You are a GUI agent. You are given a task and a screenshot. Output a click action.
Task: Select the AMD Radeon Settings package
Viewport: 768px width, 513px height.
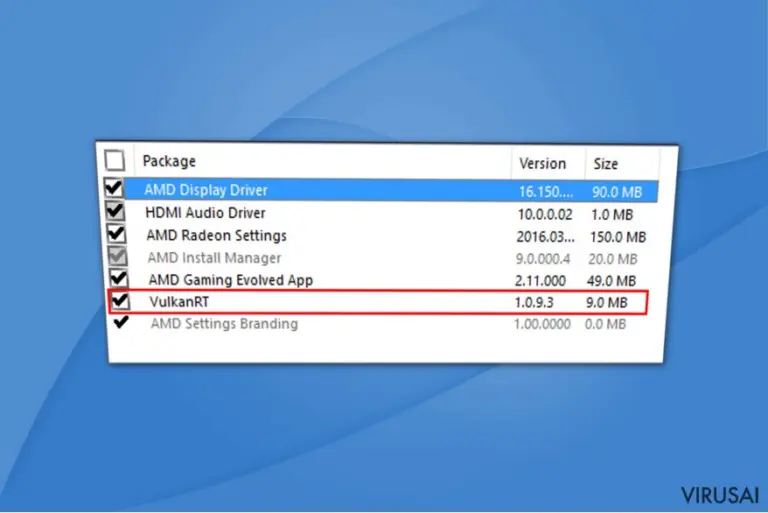[216, 235]
